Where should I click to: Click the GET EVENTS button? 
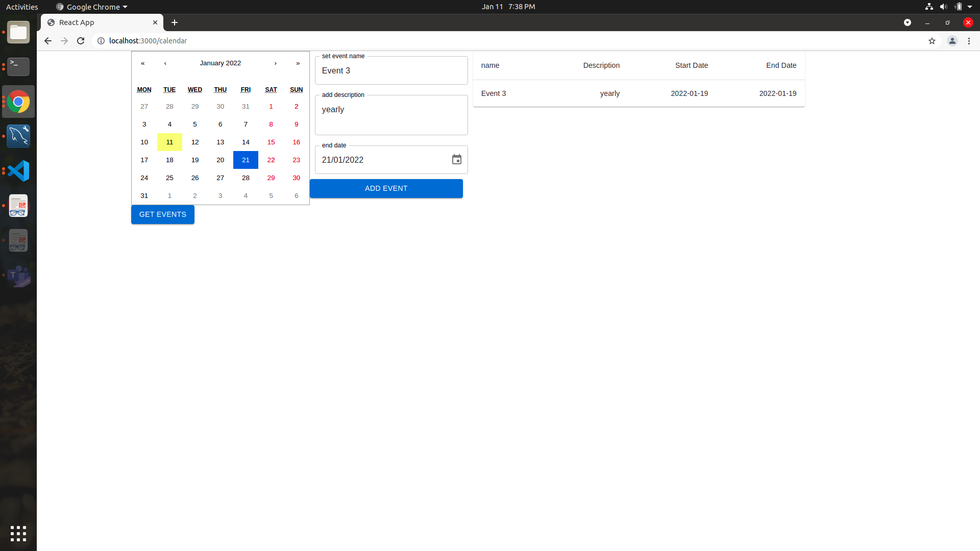[x=162, y=214]
